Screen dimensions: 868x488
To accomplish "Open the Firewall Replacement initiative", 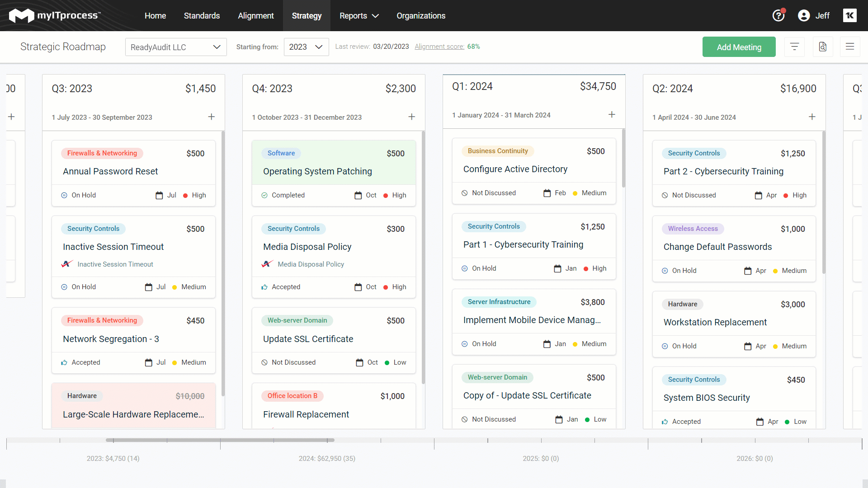I will coord(306,414).
